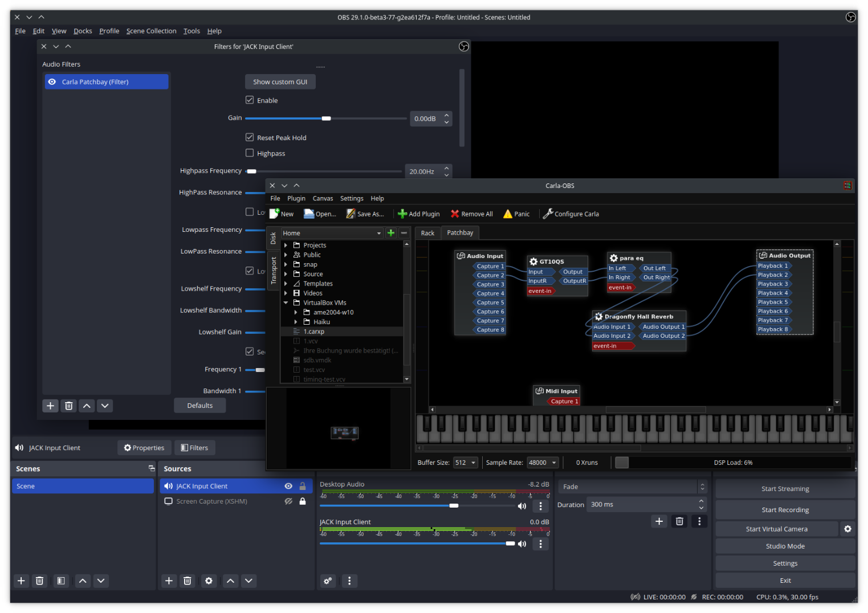
Task: Remove selected scene with trash icon
Action: pos(39,581)
